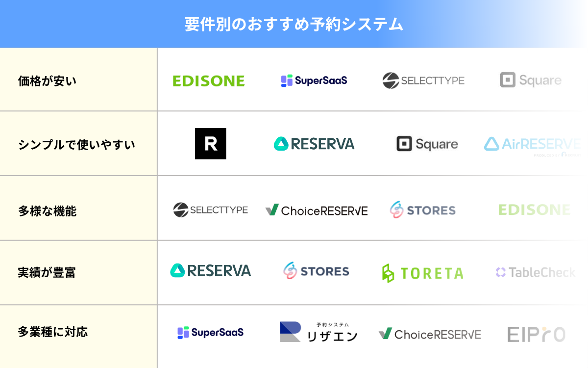Select the SuperSaaS logo in the 多業種に対応 row
Viewport: 588px width, 368px height.
(211, 333)
